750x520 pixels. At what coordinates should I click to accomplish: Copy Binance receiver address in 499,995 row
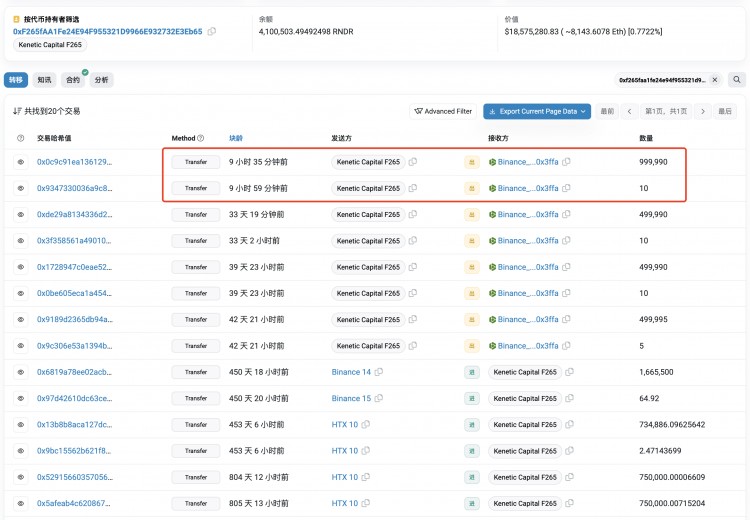coord(566,319)
